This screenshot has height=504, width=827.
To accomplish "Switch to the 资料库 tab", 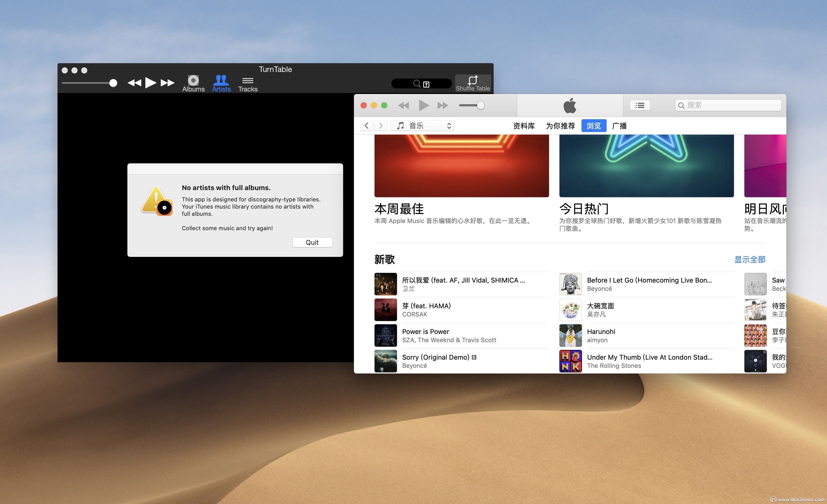I will tap(524, 126).
